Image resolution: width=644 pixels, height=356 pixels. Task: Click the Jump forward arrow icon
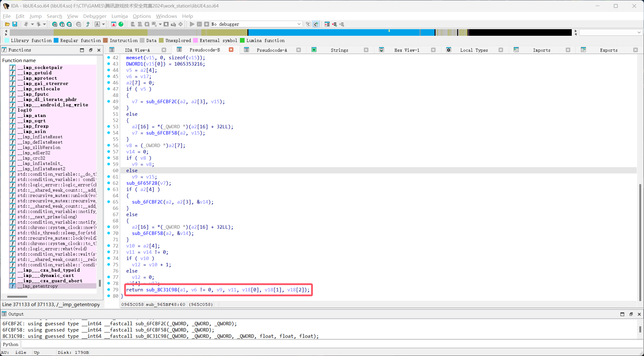tap(39, 24)
